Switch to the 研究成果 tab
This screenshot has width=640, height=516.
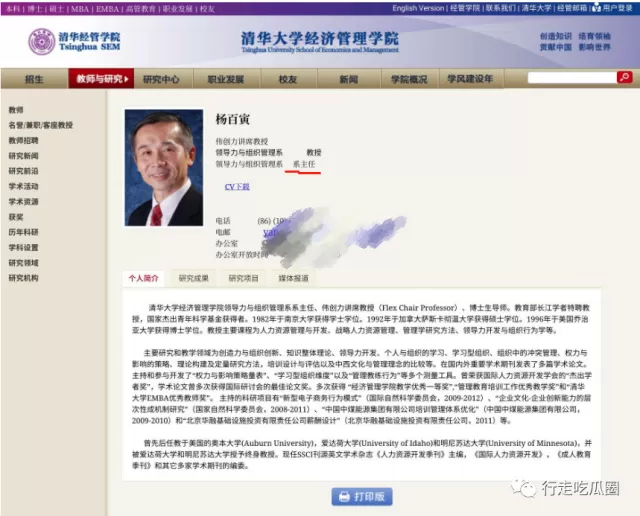[193, 278]
